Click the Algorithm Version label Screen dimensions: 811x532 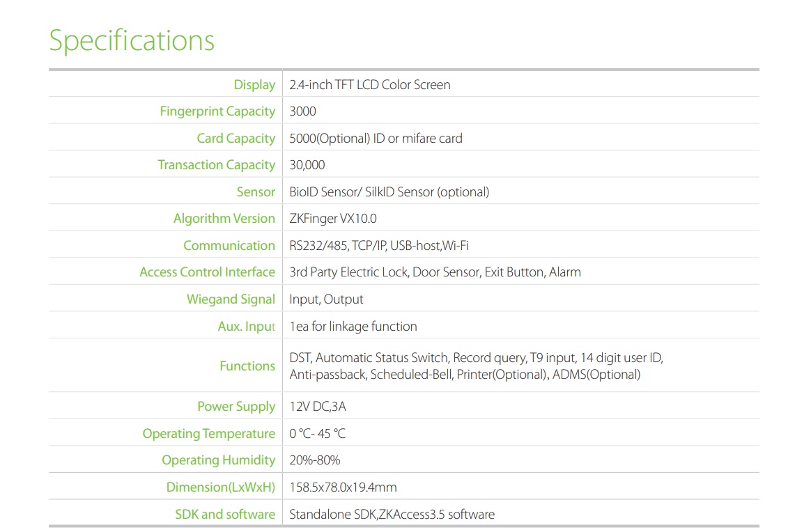(224, 218)
